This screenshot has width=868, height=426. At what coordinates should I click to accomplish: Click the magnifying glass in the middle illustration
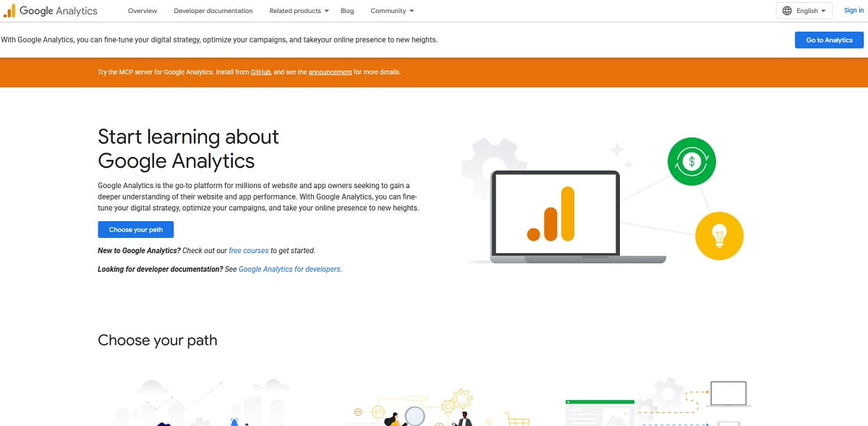point(415,417)
